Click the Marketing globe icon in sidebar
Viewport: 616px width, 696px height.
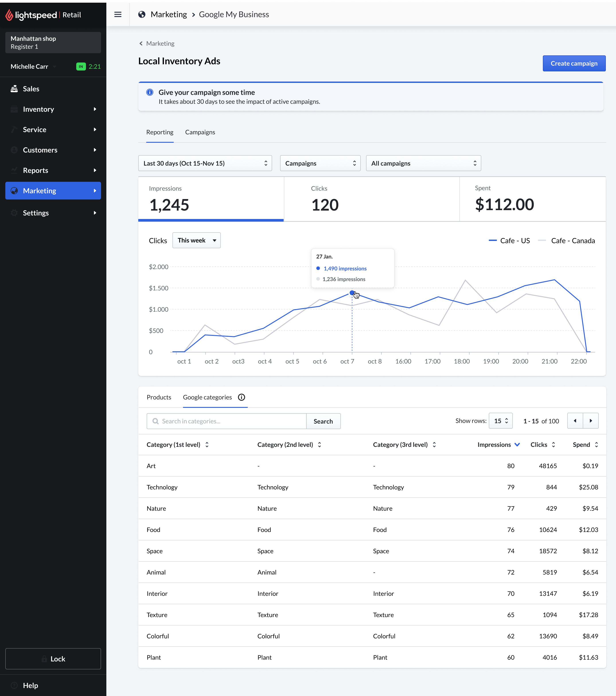pyautogui.click(x=14, y=191)
